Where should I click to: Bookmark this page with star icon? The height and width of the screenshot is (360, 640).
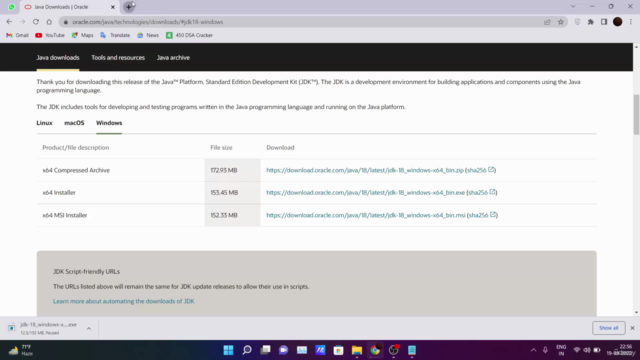(561, 22)
